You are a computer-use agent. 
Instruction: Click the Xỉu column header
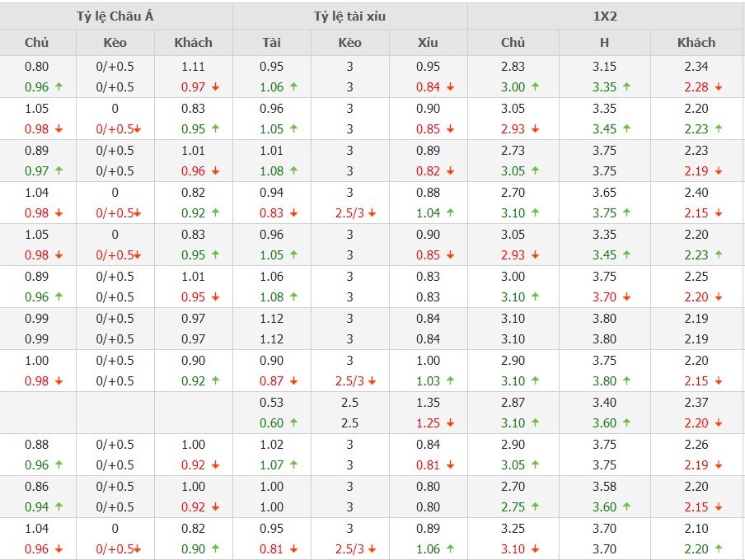(428, 43)
